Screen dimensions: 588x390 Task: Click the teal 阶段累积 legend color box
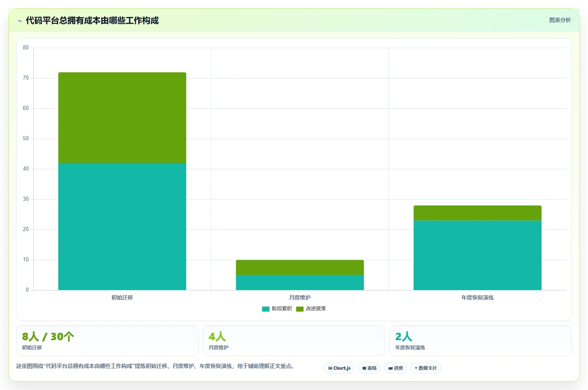[x=266, y=309]
